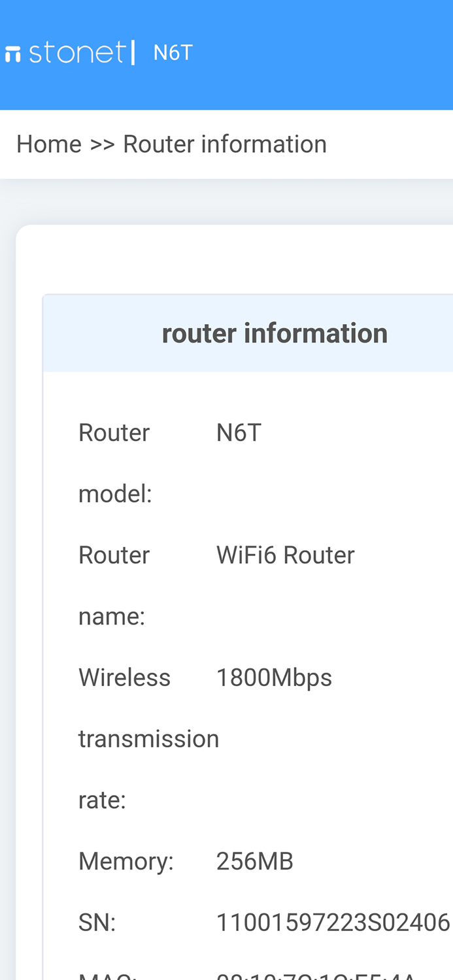This screenshot has width=453, height=980.
Task: Select the N6T model label in the header
Action: click(x=173, y=51)
